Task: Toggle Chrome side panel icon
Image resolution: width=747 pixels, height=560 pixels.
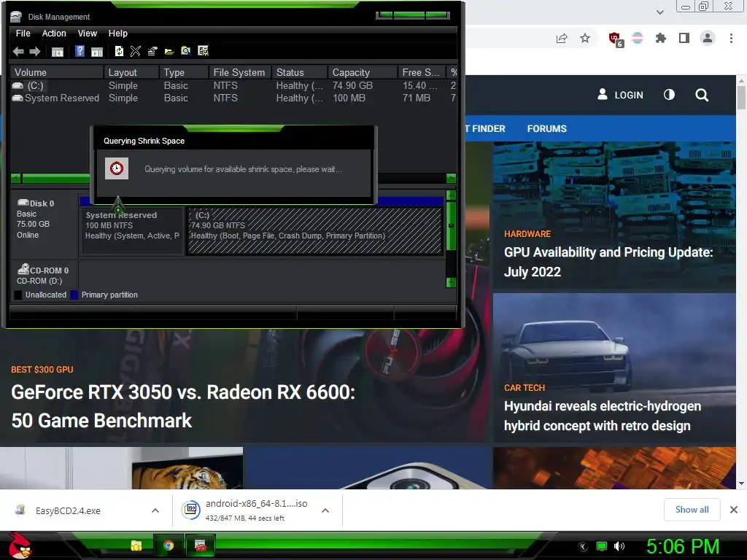Action: point(684,38)
